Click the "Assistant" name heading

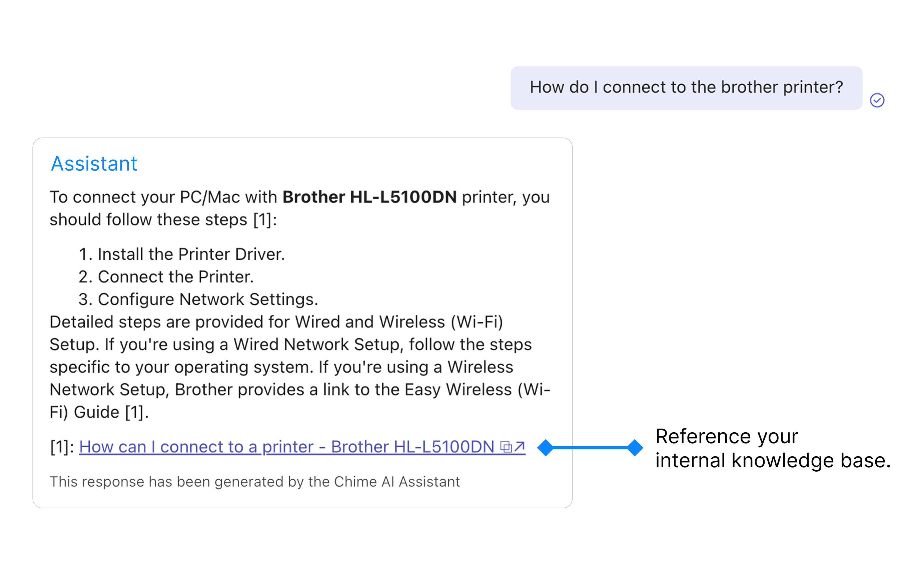tap(94, 164)
